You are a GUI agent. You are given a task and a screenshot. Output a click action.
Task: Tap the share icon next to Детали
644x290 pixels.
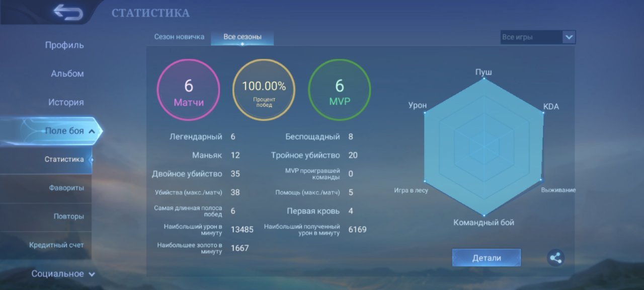555,258
